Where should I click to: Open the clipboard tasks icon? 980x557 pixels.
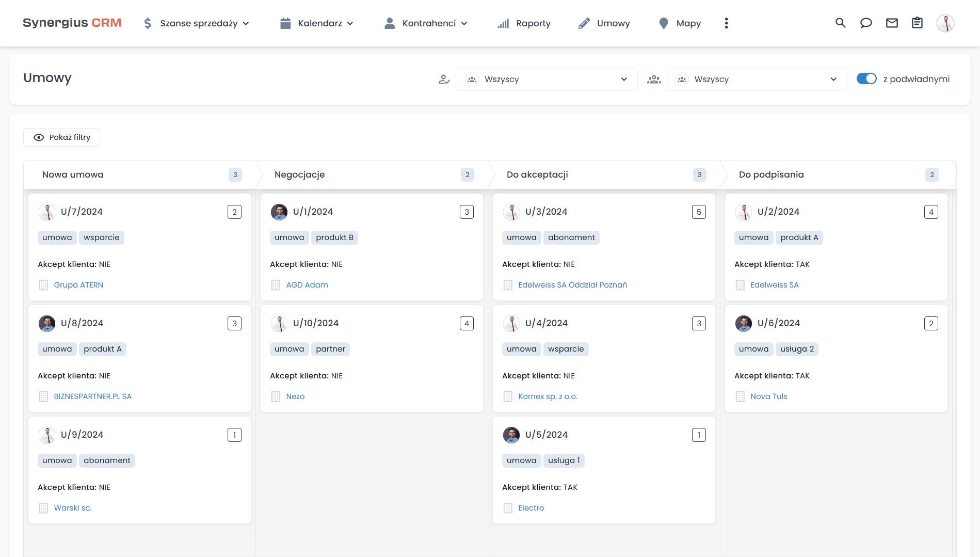[917, 23]
